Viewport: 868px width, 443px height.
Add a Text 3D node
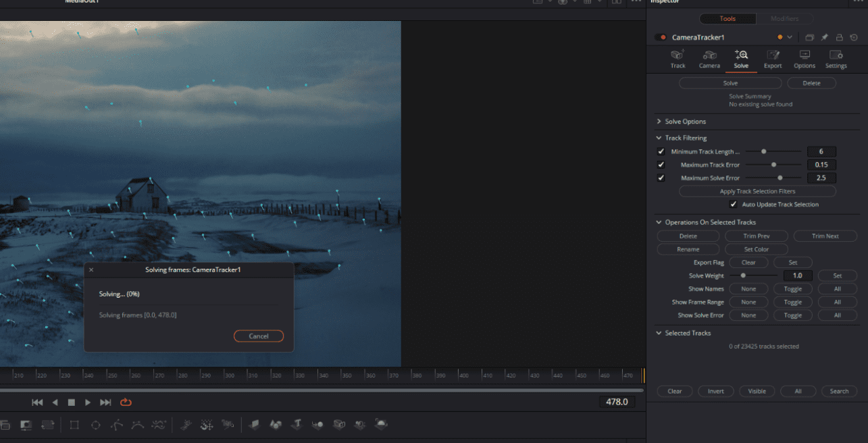click(297, 425)
